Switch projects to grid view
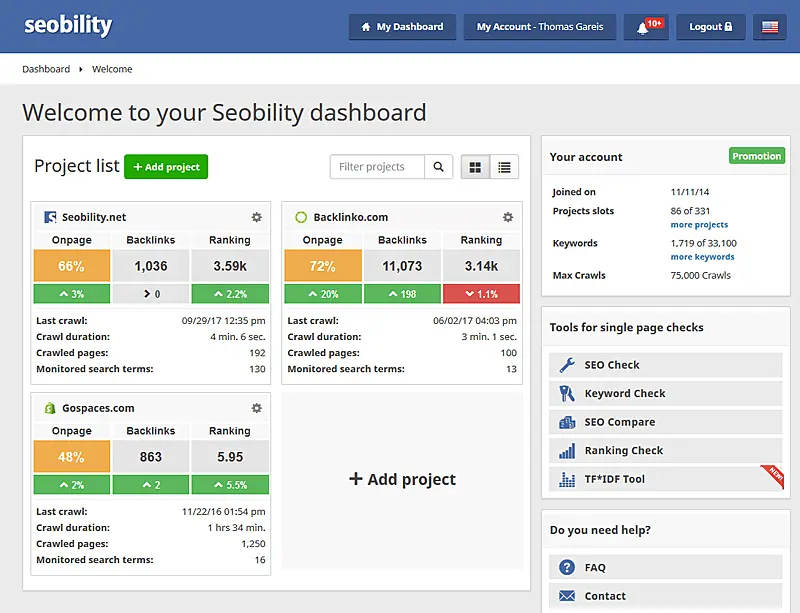Image resolution: width=800 pixels, height=613 pixels. point(474,167)
